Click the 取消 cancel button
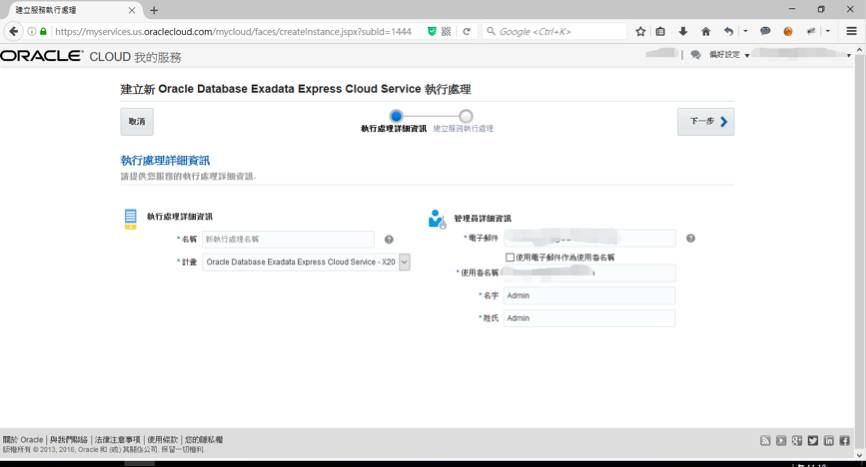Screen dimensions: 866x467 [x=137, y=122]
